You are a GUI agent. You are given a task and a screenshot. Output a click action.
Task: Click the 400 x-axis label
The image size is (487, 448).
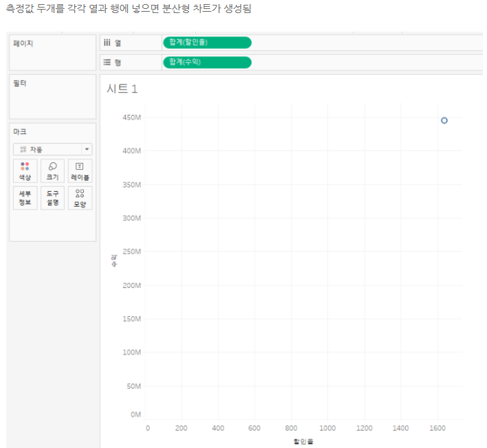pyautogui.click(x=218, y=428)
